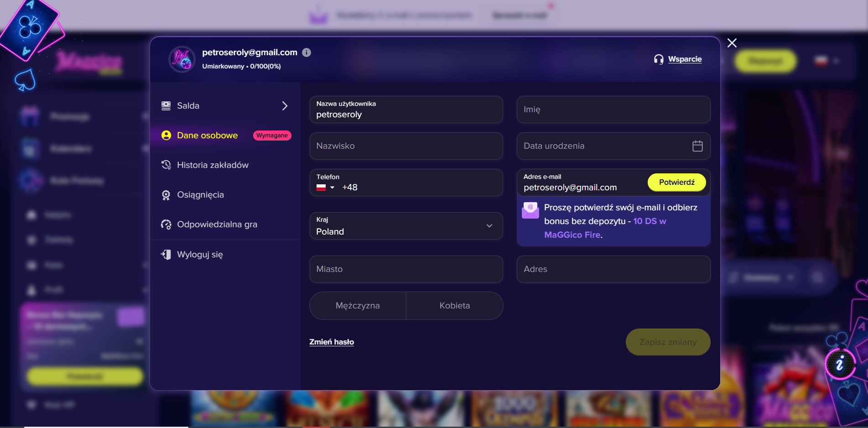Viewport: 868px width, 428px height.
Task: Focus the Miasto input field
Action: point(406,269)
